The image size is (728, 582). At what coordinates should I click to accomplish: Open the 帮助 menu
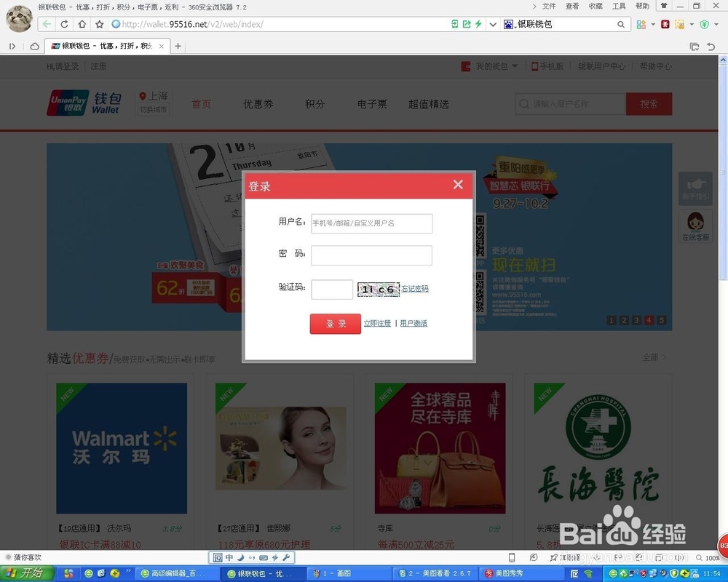pos(643,6)
